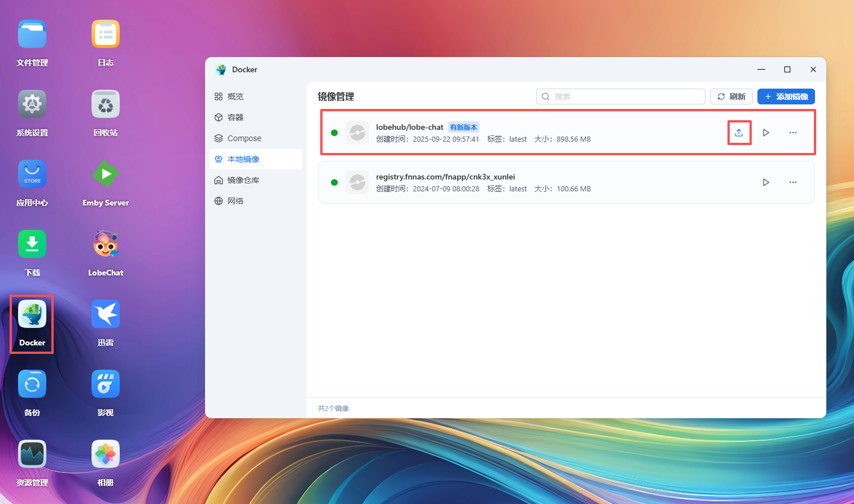Open the 回收站 desktop icon
854x504 pixels.
[106, 104]
